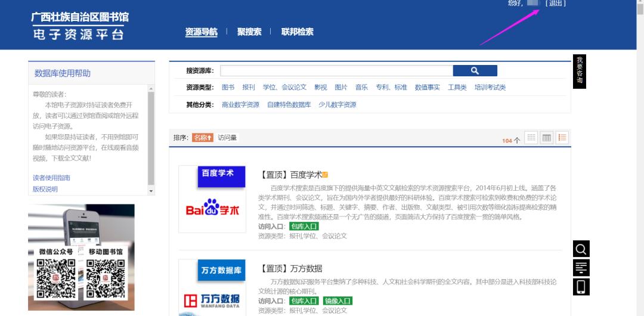Select the 少儿数字资源 category
The width and height of the screenshot is (644, 316).
(337, 105)
